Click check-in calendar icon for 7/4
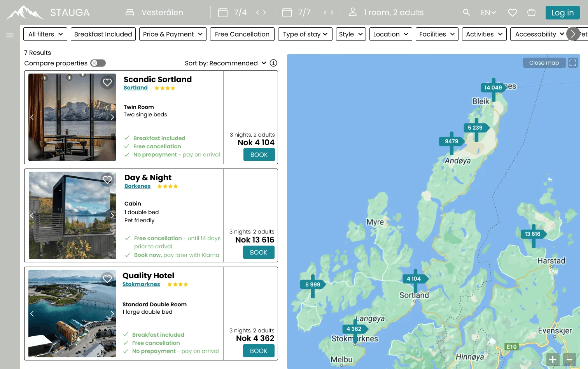 pyautogui.click(x=223, y=12)
